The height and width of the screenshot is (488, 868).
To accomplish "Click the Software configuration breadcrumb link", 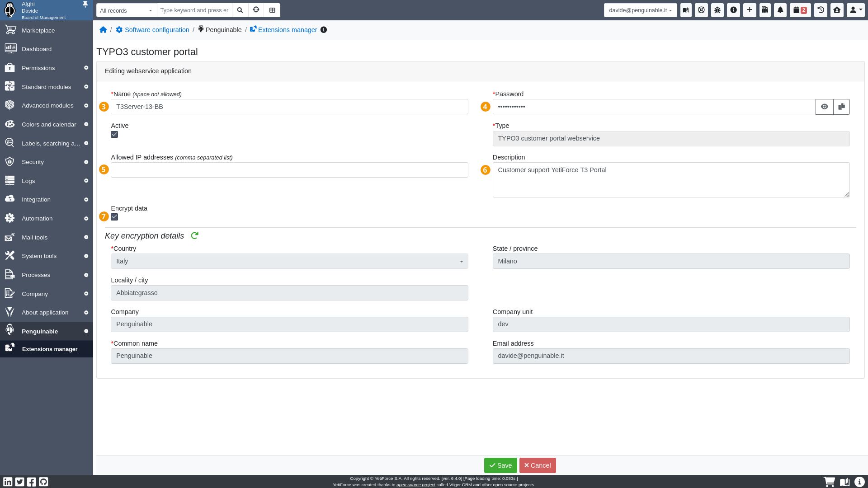I will pyautogui.click(x=156, y=30).
